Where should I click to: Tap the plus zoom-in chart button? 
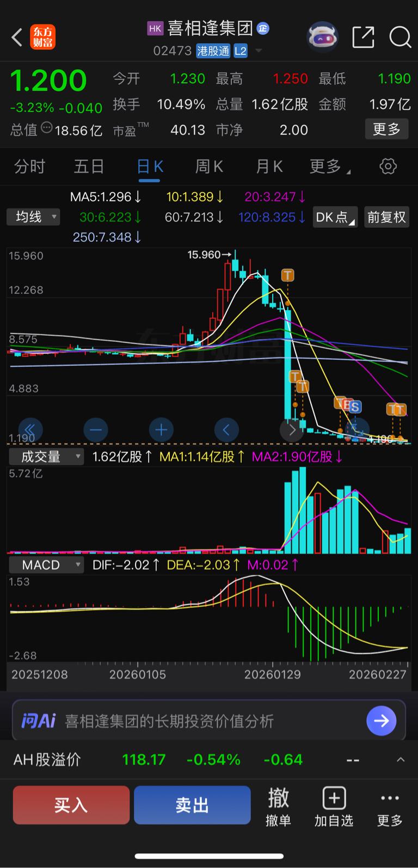pyautogui.click(x=161, y=430)
